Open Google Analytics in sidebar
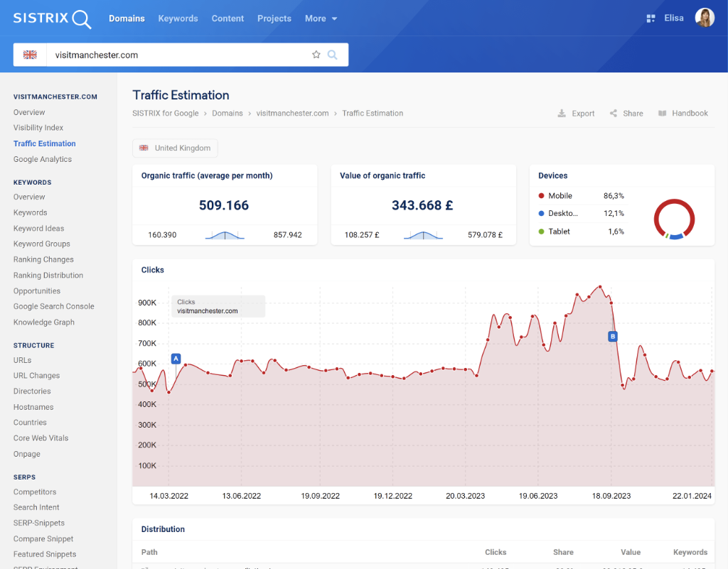The height and width of the screenshot is (569, 728). pyautogui.click(x=42, y=159)
